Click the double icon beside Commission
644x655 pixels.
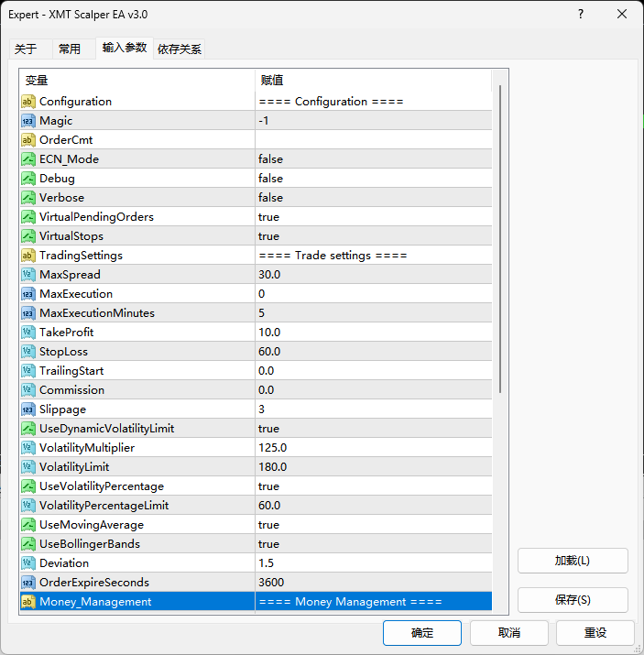click(x=28, y=389)
